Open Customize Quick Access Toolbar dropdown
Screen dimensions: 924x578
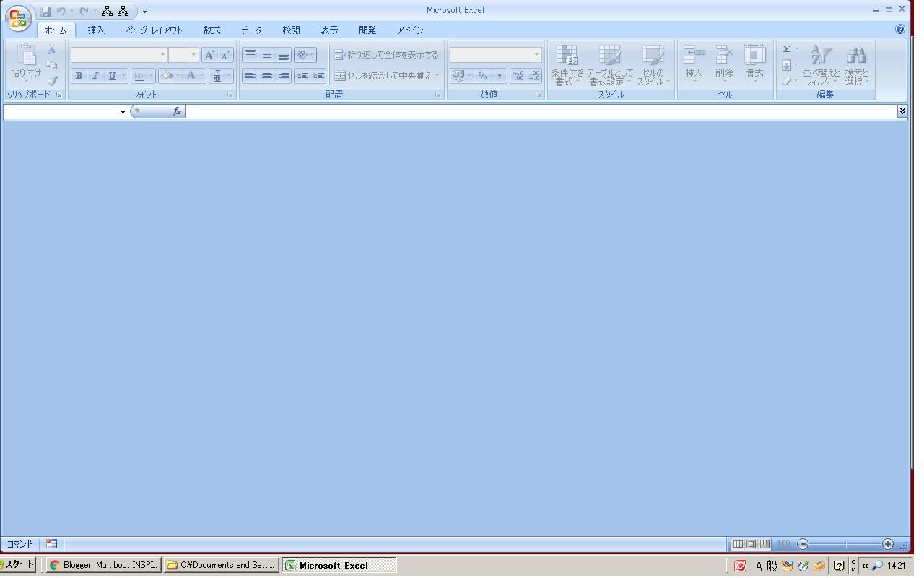145,11
